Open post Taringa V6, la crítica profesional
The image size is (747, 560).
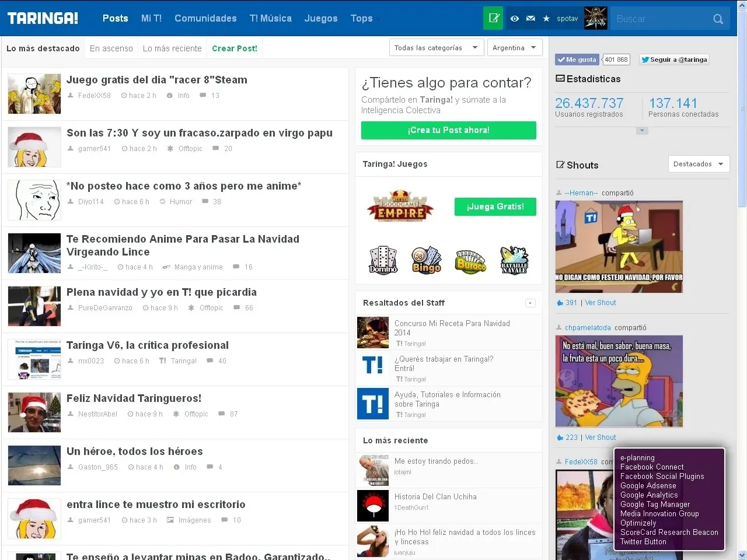click(x=148, y=345)
